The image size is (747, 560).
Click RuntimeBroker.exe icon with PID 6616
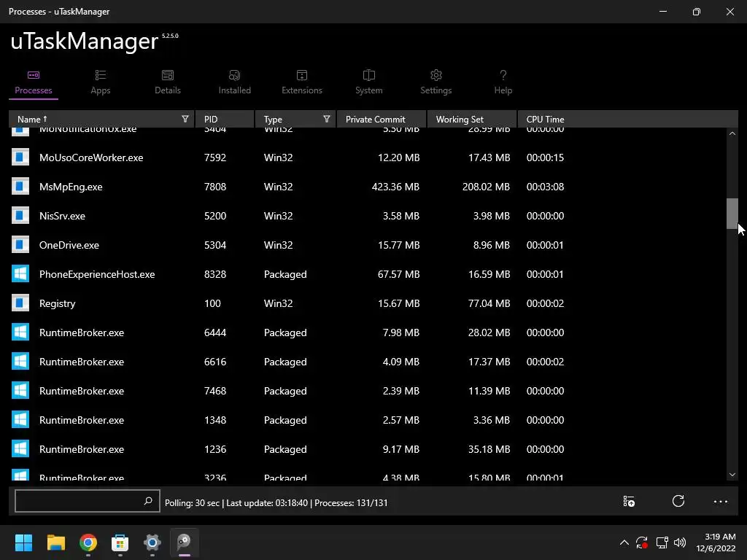pos(20,362)
